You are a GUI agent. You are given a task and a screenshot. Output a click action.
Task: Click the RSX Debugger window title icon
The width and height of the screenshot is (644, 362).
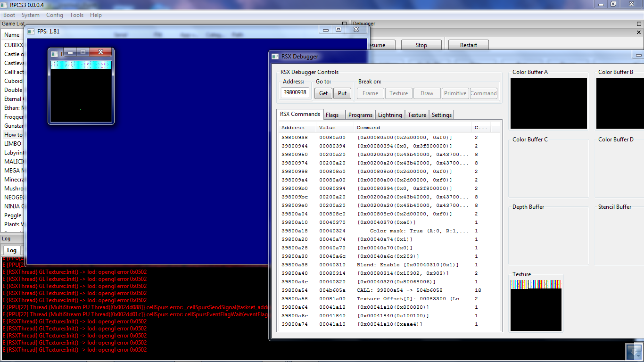(275, 57)
